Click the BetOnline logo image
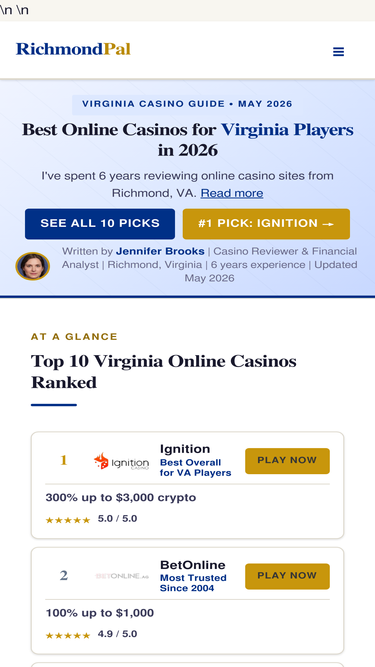375x667 pixels. pyautogui.click(x=122, y=576)
